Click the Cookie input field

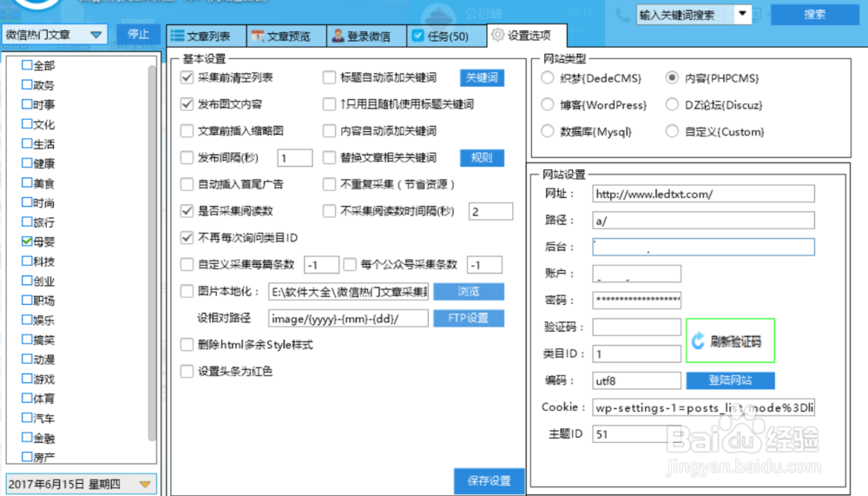click(704, 407)
